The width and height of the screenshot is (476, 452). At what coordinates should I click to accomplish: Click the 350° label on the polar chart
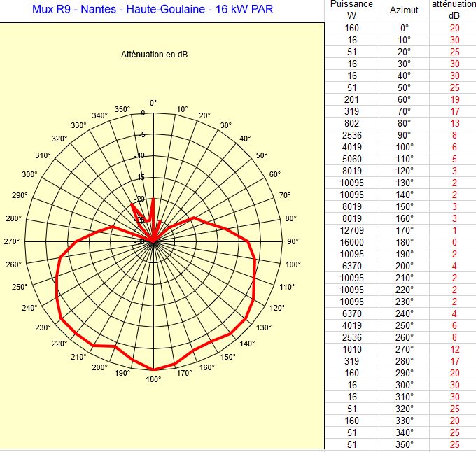click(x=122, y=109)
